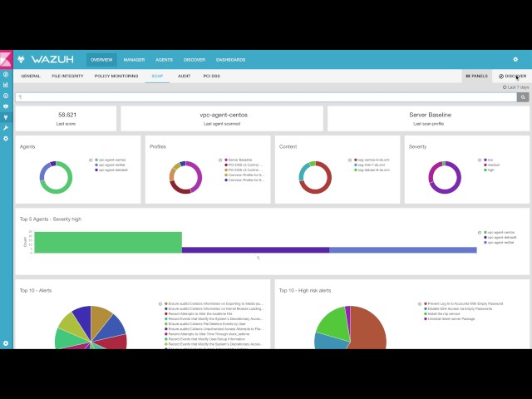Toggle medium in the Severity legend

492,165
